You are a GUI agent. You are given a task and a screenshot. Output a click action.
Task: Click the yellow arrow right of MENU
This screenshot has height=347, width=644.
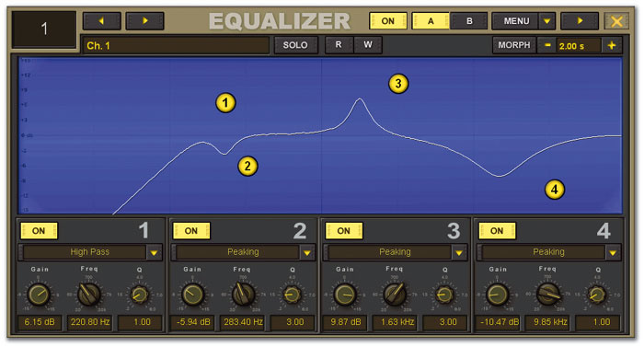pyautogui.click(x=580, y=20)
